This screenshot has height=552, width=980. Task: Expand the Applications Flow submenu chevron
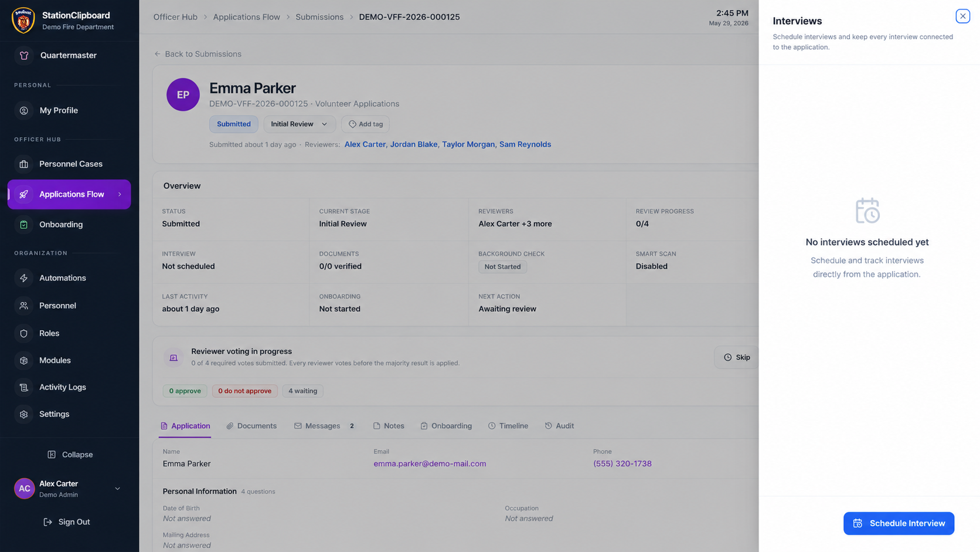(x=120, y=194)
